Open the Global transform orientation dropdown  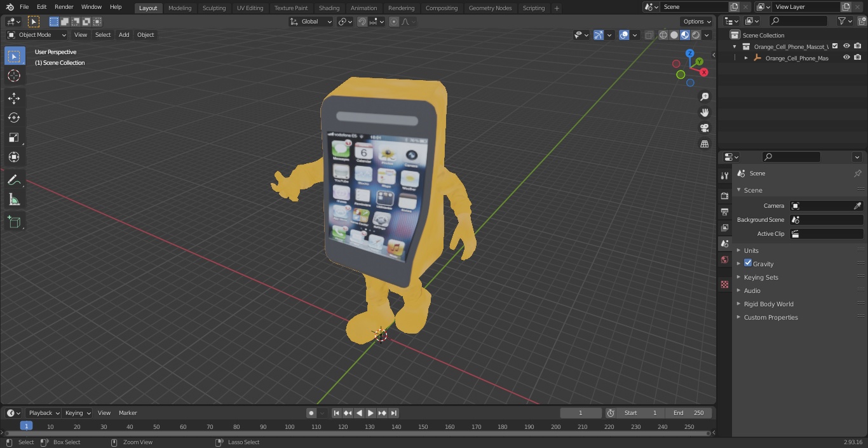(x=311, y=22)
